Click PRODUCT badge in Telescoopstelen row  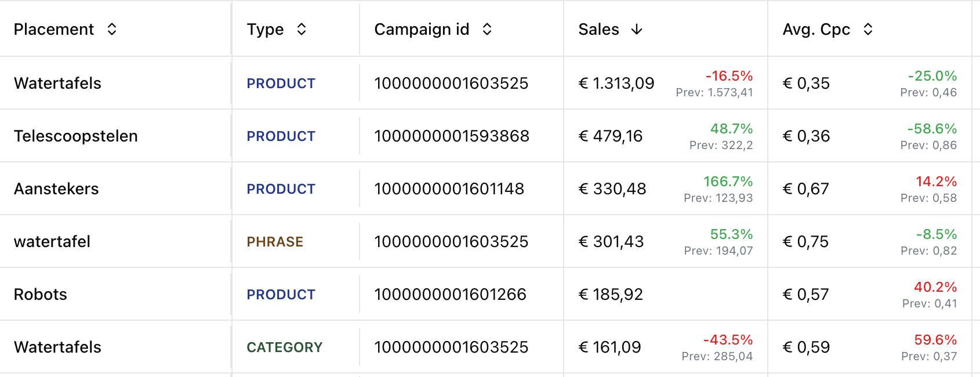click(x=281, y=136)
